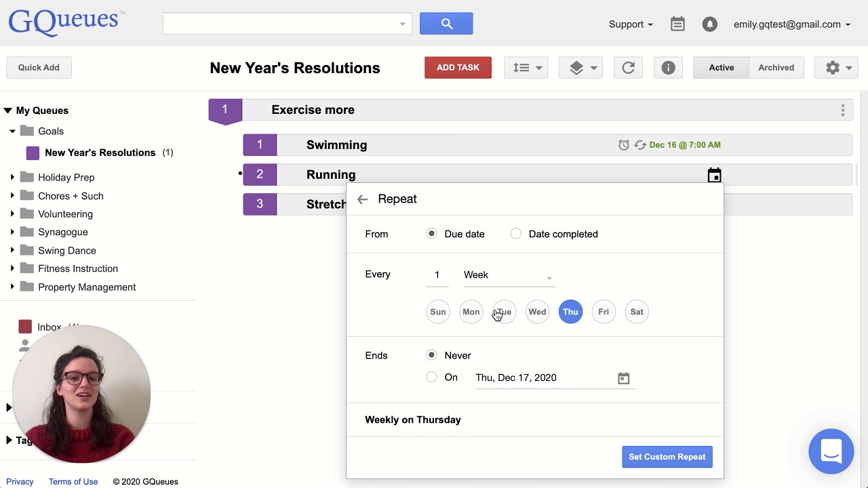Open the Week interval dropdown
868x488 pixels.
tap(509, 275)
